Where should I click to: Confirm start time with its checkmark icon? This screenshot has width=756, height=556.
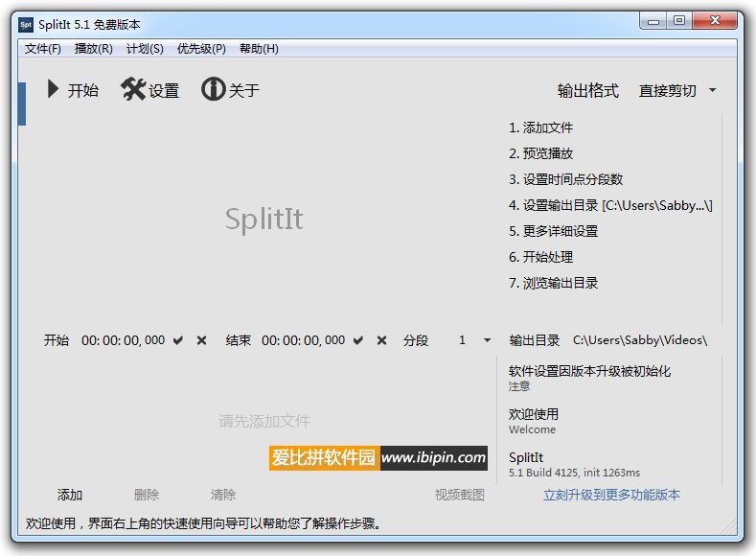(x=178, y=340)
